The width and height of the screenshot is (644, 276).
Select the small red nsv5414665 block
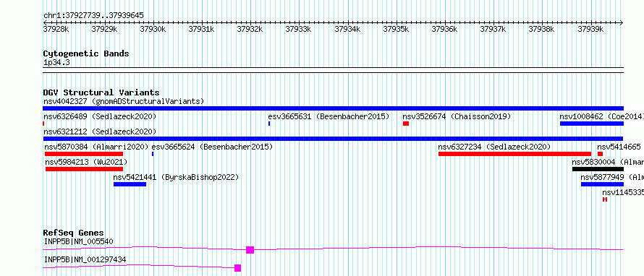tap(600, 154)
